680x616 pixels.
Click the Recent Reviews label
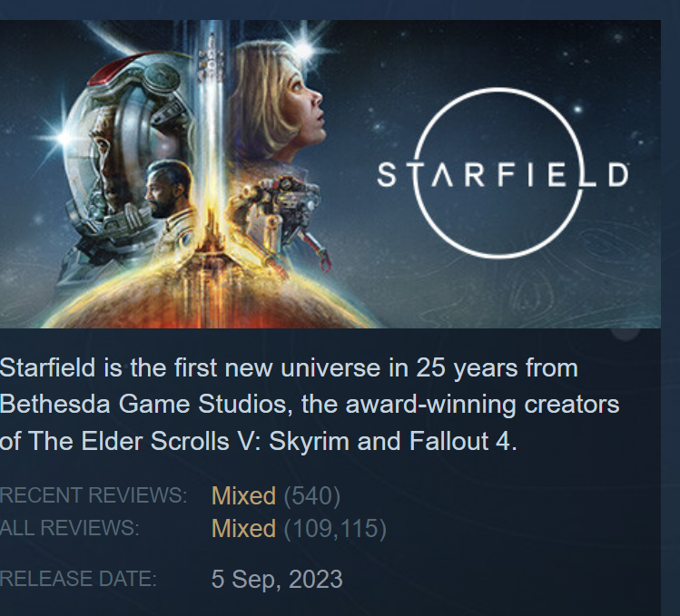tap(94, 495)
